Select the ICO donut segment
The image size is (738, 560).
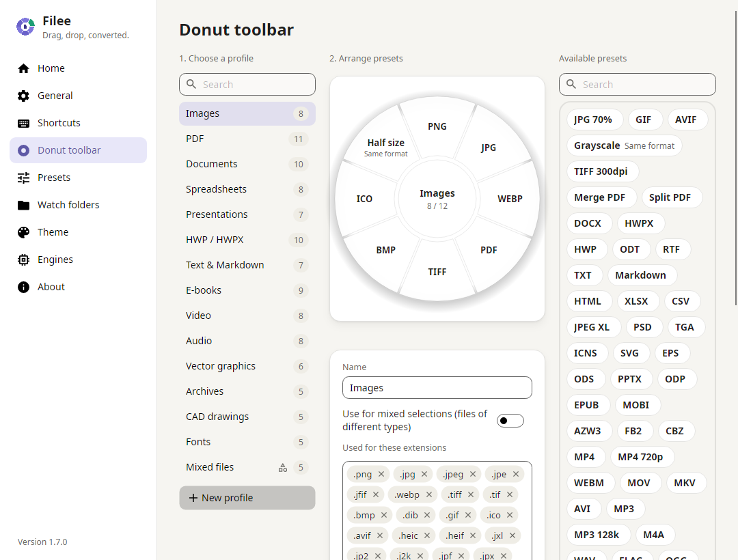pyautogui.click(x=364, y=199)
